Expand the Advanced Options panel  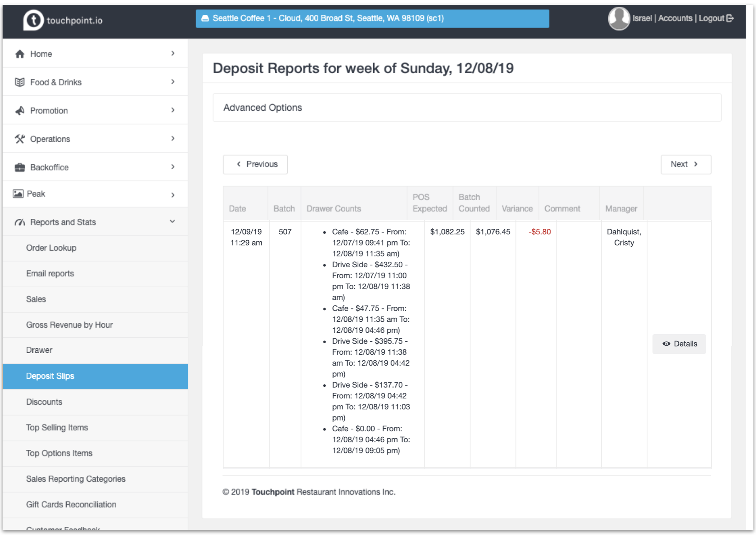pyautogui.click(x=263, y=108)
